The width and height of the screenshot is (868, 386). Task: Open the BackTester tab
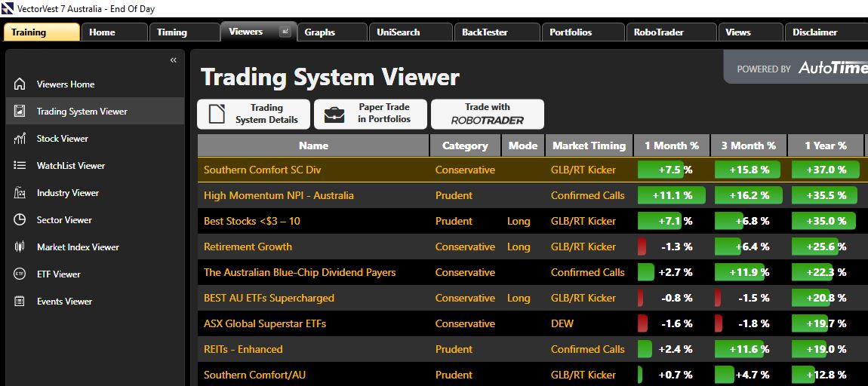[497, 32]
